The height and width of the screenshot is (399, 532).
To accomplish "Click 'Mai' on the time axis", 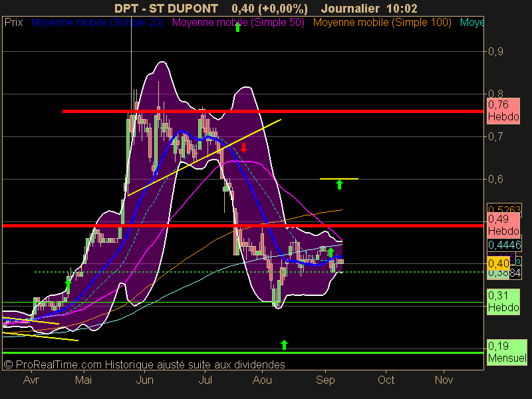I will [x=84, y=380].
